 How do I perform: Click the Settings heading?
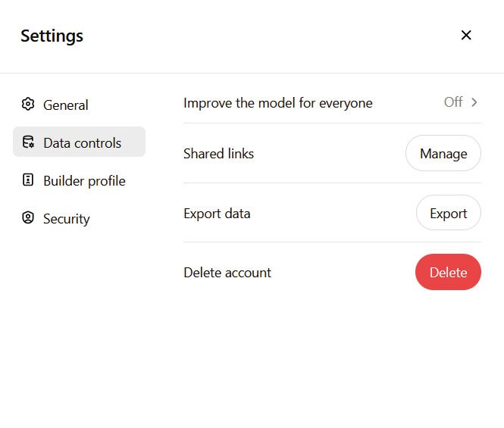tap(52, 36)
